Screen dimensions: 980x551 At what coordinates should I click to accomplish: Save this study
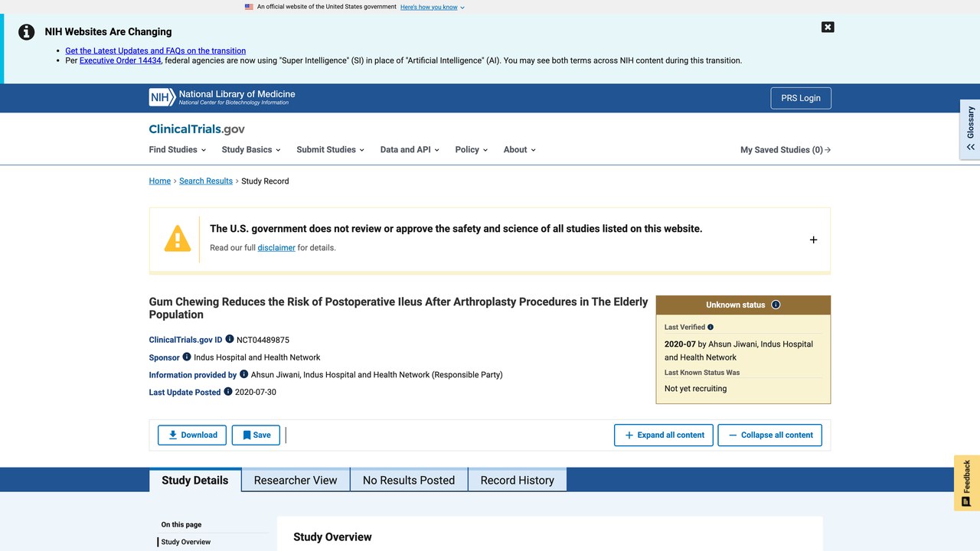click(256, 435)
